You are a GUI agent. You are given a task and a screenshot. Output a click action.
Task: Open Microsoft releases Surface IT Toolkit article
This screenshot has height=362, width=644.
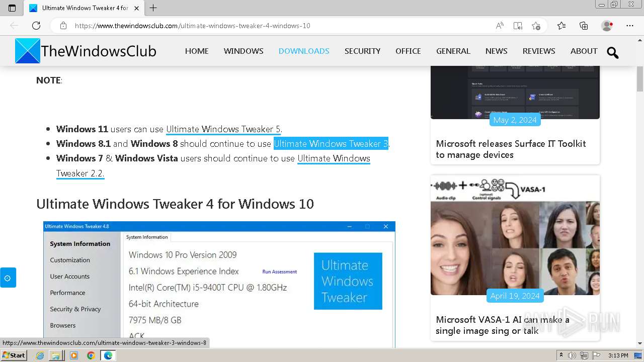(x=511, y=149)
